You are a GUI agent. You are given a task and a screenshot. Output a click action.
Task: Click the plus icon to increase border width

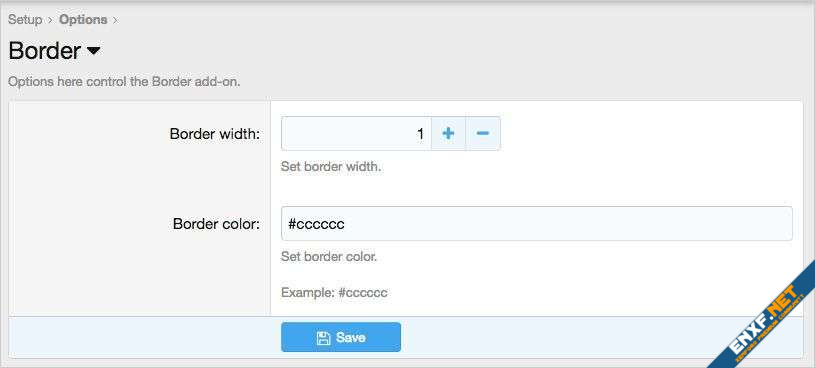pos(448,134)
